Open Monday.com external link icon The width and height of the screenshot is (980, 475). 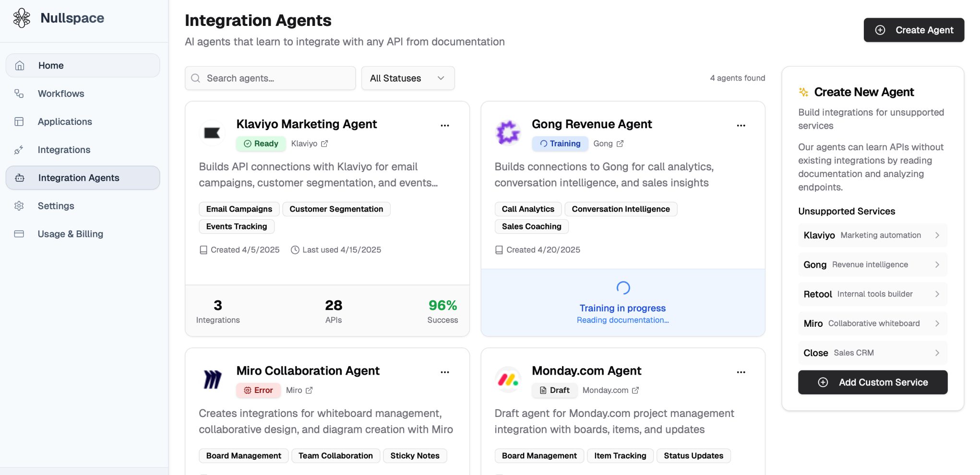point(635,390)
